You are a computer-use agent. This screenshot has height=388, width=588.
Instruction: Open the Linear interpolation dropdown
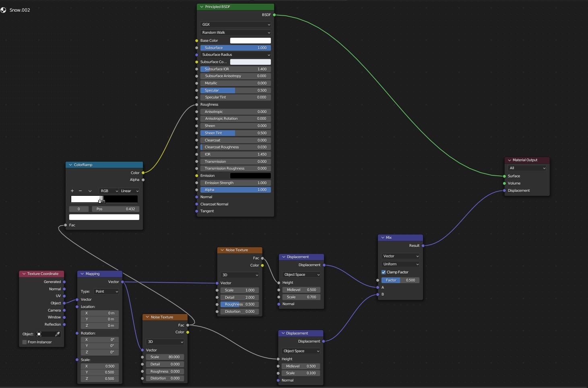(130, 191)
